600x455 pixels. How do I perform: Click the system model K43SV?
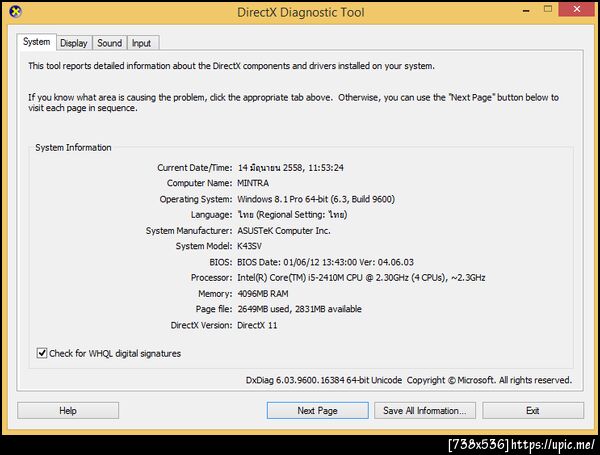249,246
